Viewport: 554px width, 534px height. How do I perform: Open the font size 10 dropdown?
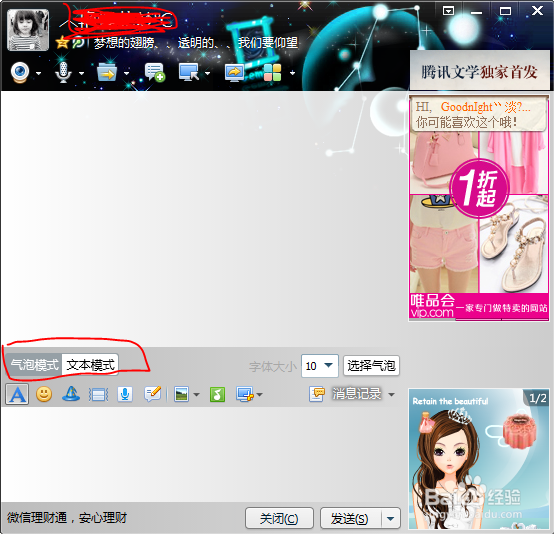[320, 366]
